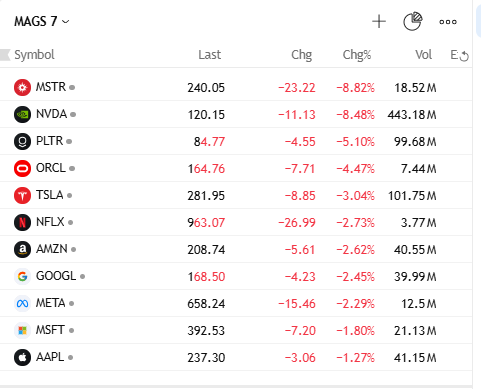Sort by the Chg% column header

(x=357, y=55)
